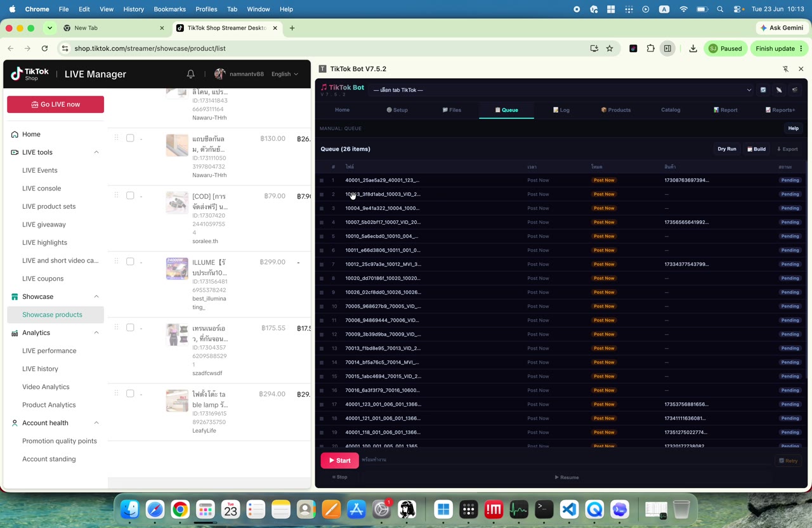This screenshot has width=812, height=528.
Task: Click Ask Gemini button
Action: click(782, 28)
